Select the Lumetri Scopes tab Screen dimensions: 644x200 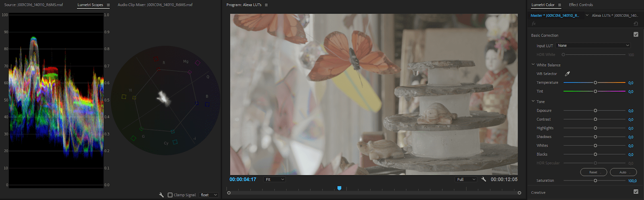pos(90,5)
